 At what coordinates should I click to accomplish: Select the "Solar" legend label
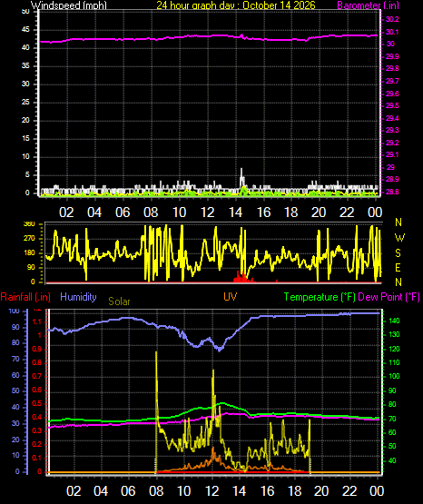119,301
